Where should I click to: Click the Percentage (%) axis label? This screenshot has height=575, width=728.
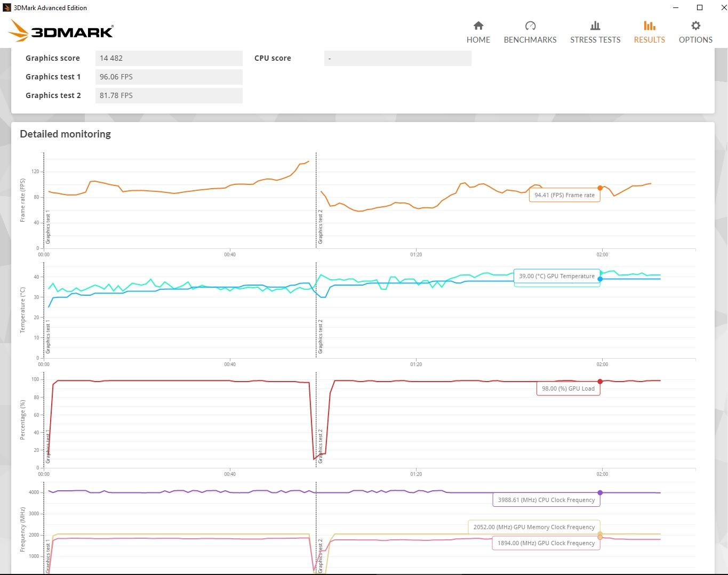click(x=22, y=420)
